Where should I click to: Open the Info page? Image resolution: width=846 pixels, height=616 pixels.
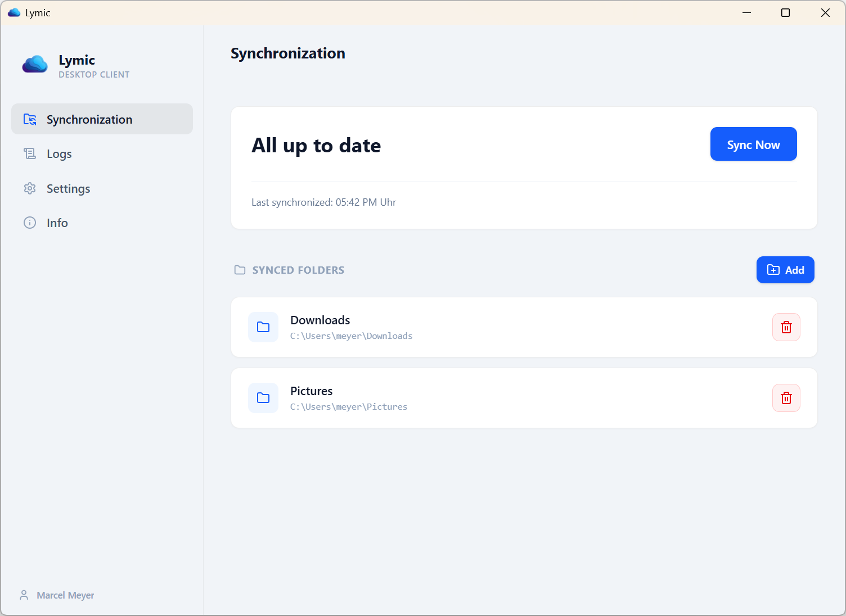(102, 223)
